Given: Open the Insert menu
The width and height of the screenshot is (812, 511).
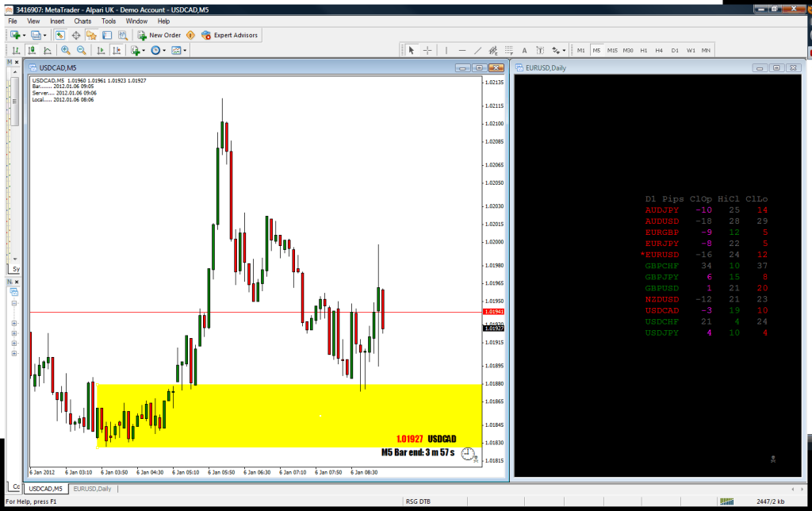Looking at the screenshot, I should point(57,21).
